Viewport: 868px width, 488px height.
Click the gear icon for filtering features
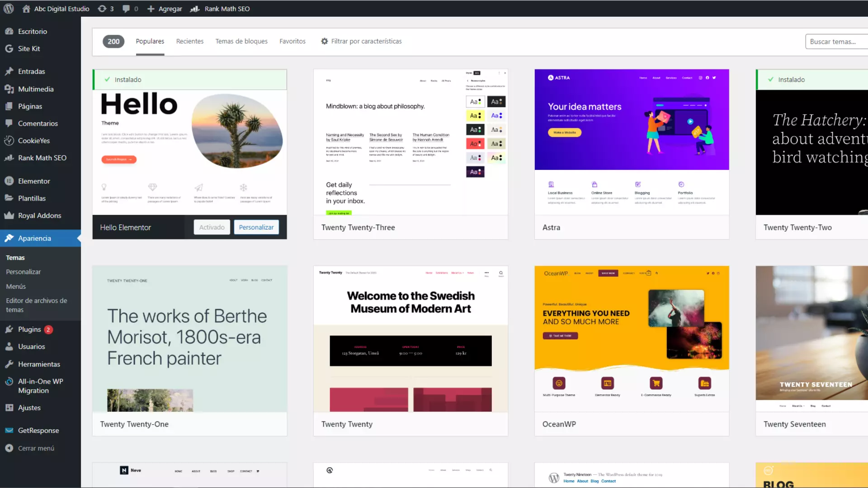click(x=325, y=41)
